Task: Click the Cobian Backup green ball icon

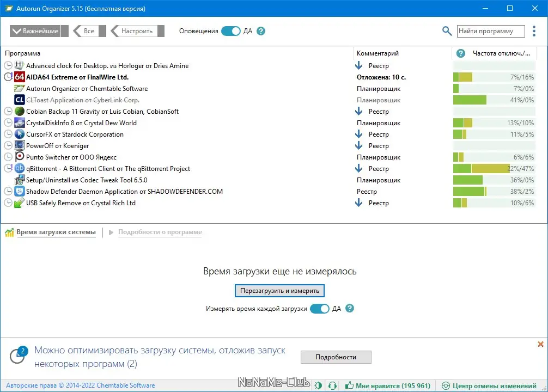Action: click(x=20, y=112)
